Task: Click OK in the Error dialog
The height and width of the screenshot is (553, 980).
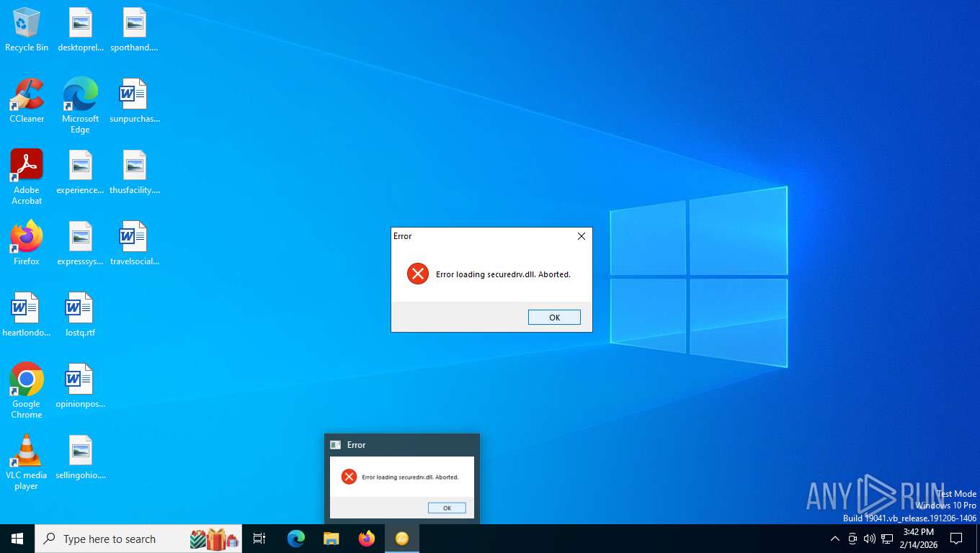Action: tap(554, 318)
